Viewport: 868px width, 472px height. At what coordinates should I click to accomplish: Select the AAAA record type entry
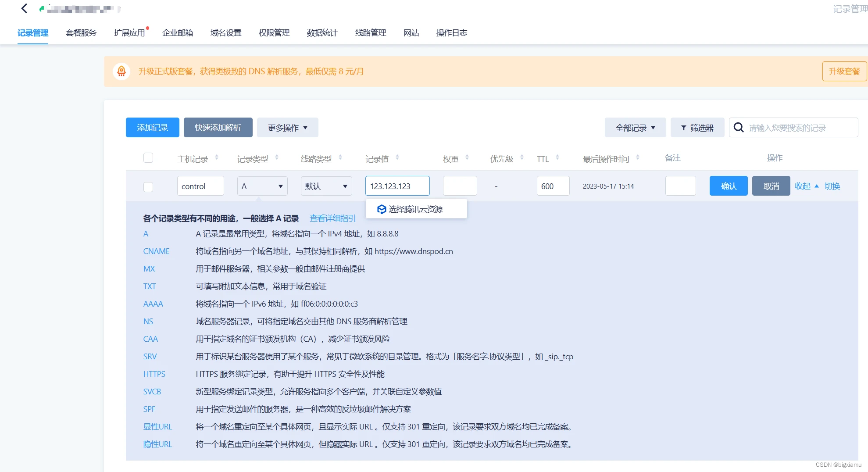tap(153, 304)
